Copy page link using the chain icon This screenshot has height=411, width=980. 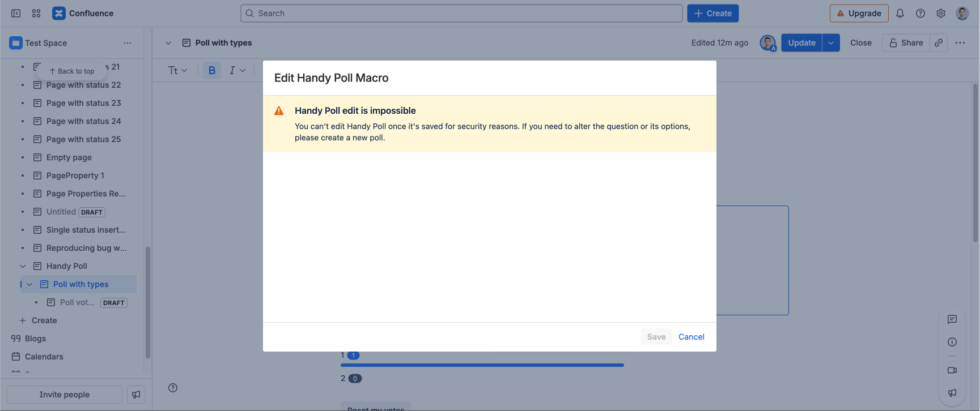939,42
